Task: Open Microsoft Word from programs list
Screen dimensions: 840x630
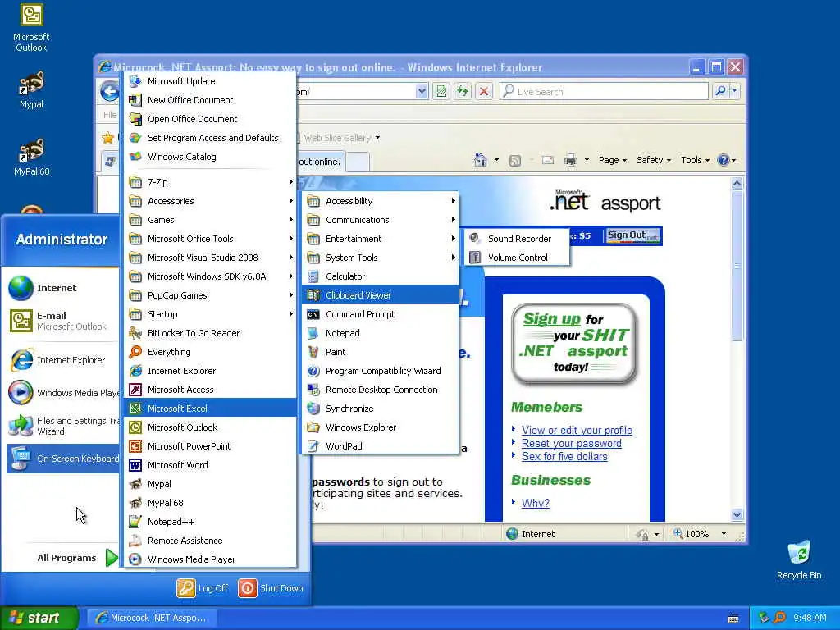Action: (211, 465)
